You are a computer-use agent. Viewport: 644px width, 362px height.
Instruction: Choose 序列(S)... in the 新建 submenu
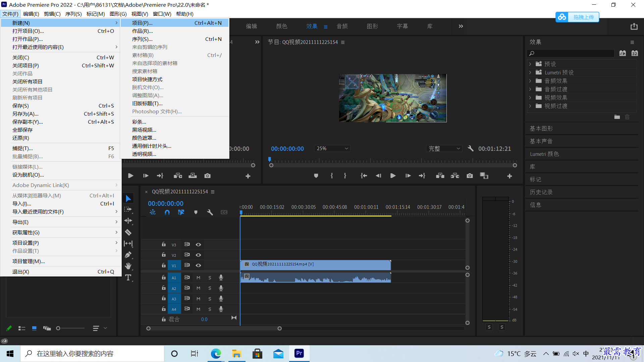click(x=175, y=39)
